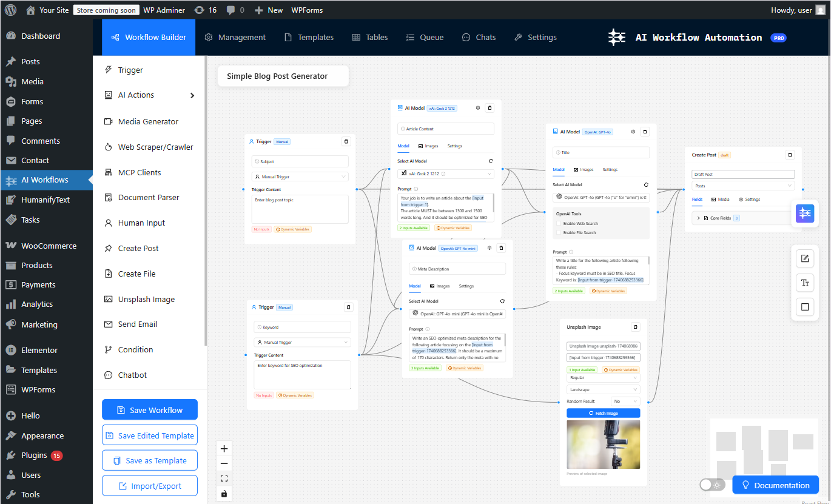Delete the Create Post node
The height and width of the screenshot is (504, 831).
tap(790, 155)
